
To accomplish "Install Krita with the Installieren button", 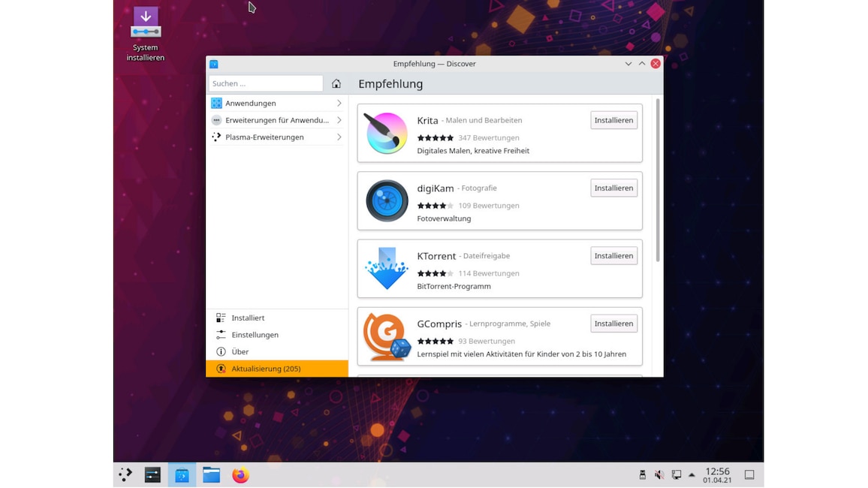I will pyautogui.click(x=613, y=119).
